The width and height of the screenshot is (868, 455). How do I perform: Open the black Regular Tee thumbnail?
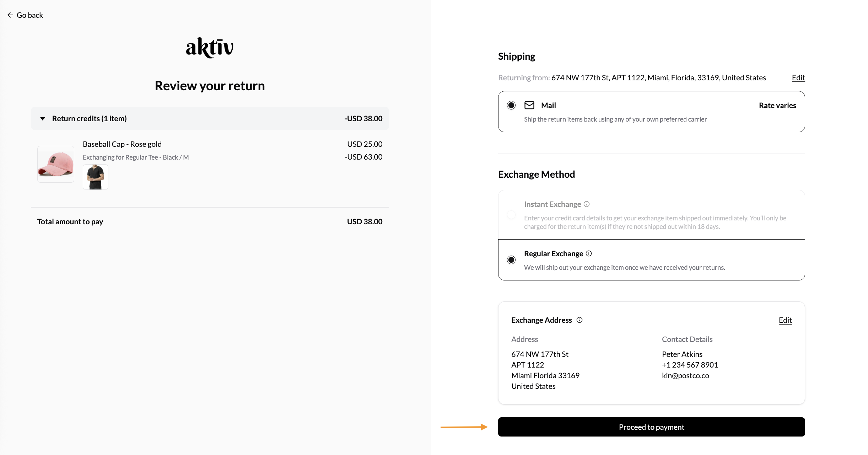click(96, 177)
